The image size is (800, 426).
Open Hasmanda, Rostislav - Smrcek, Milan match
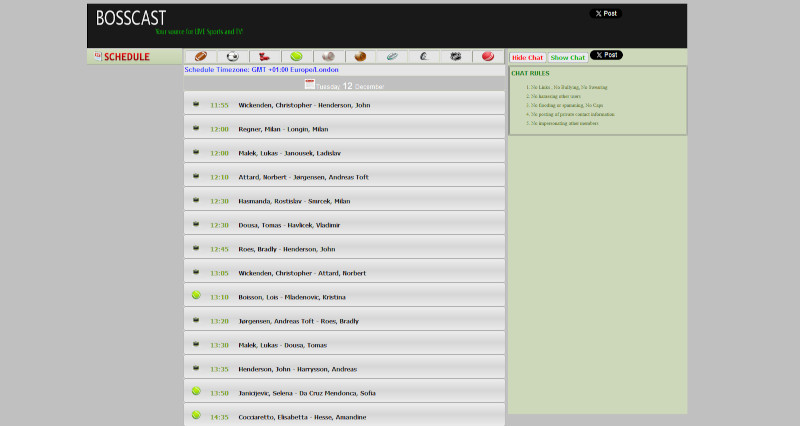294,201
